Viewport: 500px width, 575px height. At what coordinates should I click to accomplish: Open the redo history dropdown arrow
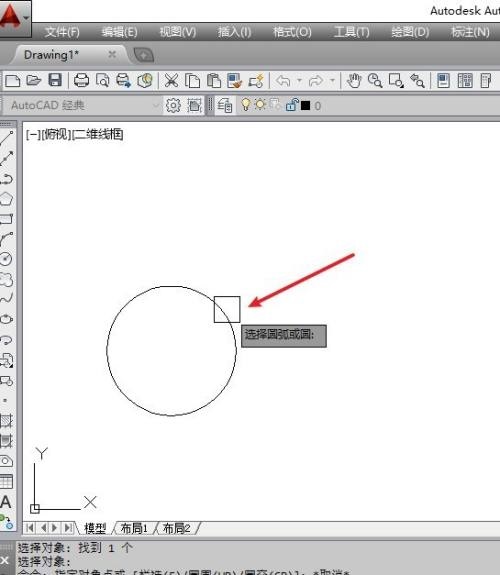pyautogui.click(x=332, y=80)
